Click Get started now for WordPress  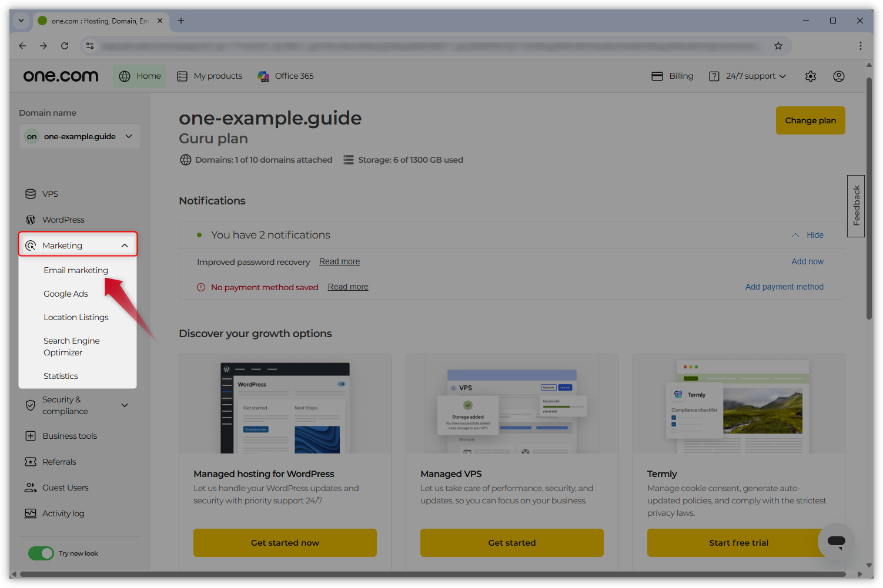pyautogui.click(x=285, y=543)
